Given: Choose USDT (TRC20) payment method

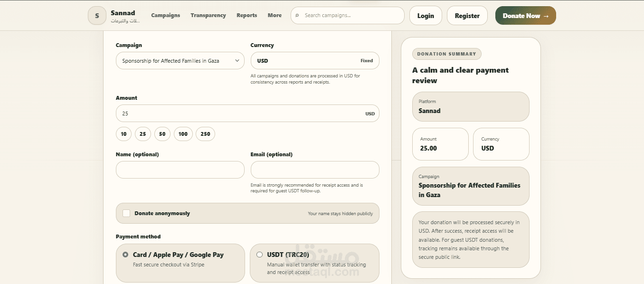Looking at the screenshot, I should point(259,255).
